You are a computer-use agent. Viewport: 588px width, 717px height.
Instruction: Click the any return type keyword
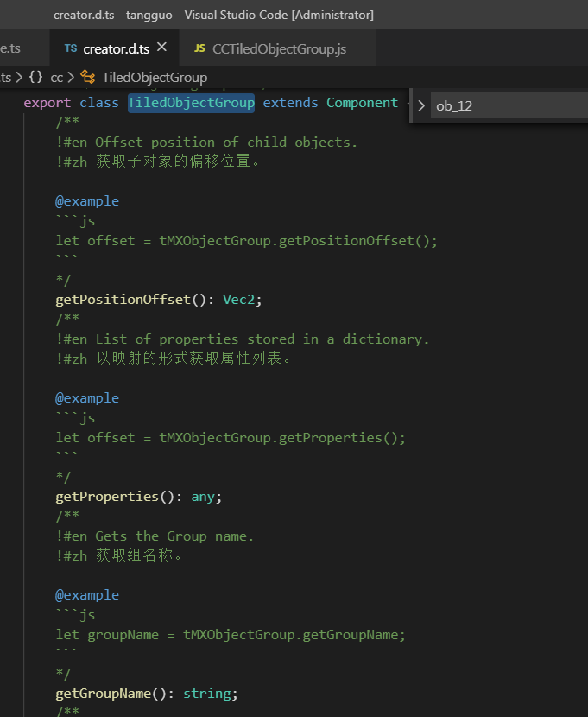coord(203,497)
